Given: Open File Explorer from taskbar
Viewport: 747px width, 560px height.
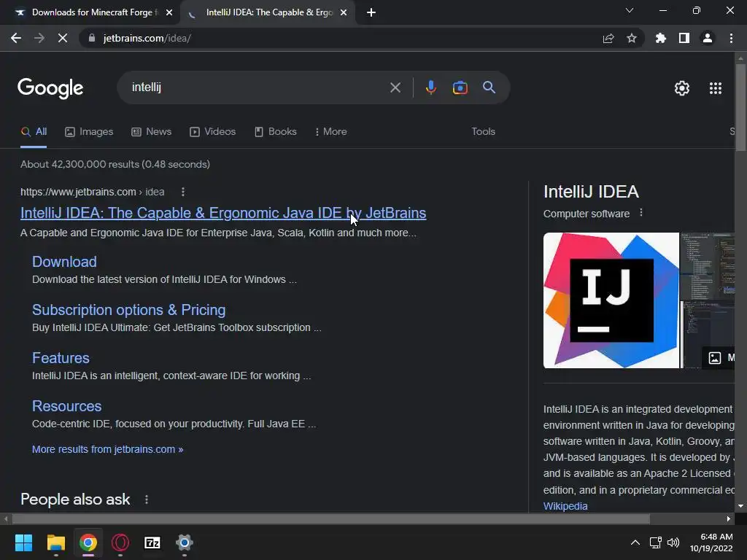Looking at the screenshot, I should [55, 542].
